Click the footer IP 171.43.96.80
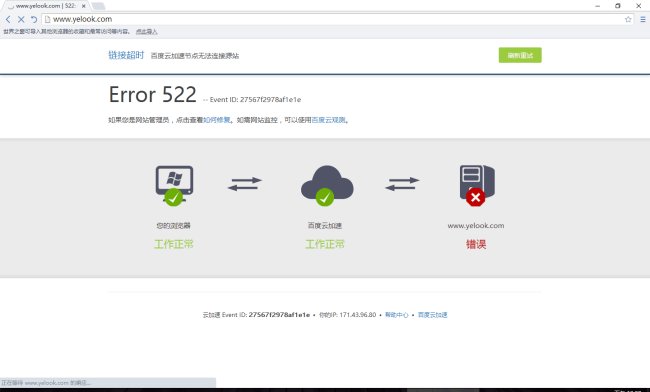650x392 pixels. [x=358, y=315]
